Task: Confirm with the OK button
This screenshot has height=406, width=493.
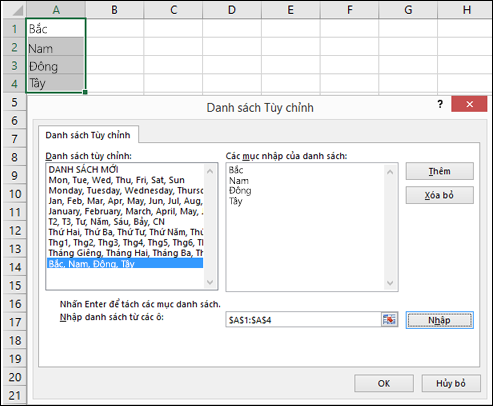Action: point(384,383)
